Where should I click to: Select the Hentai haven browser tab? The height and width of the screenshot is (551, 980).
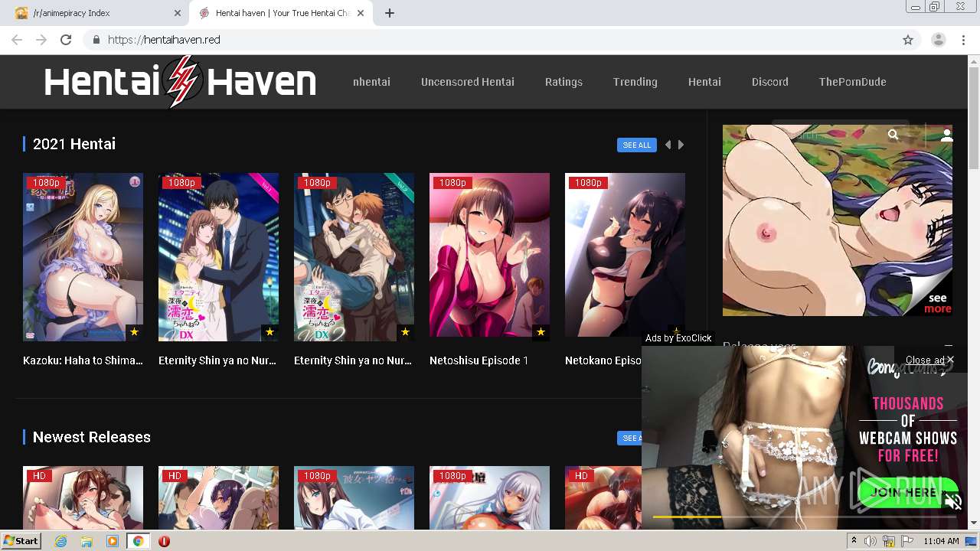[282, 13]
